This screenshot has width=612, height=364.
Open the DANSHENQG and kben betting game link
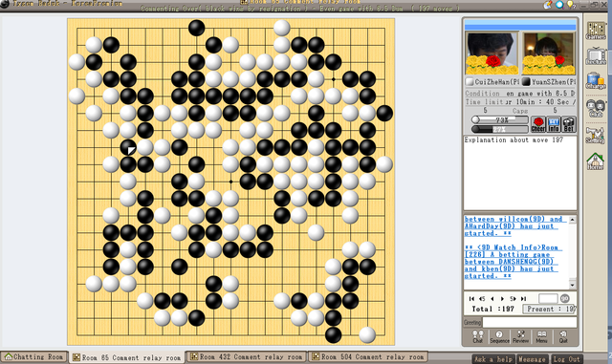point(513,262)
